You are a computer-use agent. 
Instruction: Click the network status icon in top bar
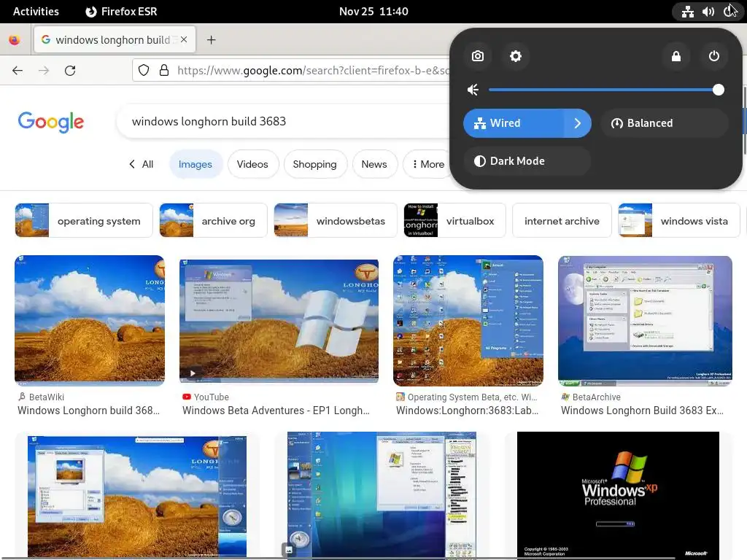687,12
